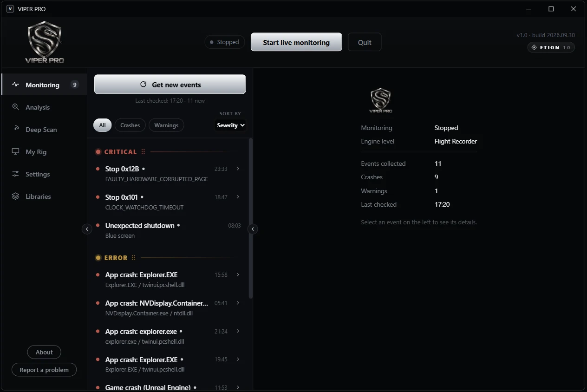Image resolution: width=587 pixels, height=392 pixels.
Task: Click the Settings sliders icon
Action: 16,174
